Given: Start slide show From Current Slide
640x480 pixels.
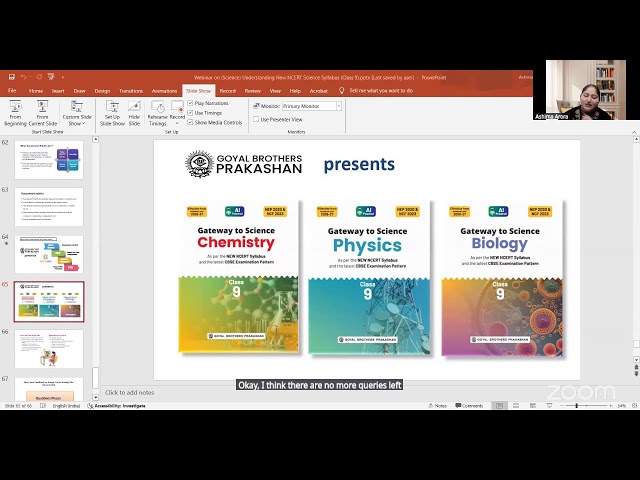Looking at the screenshot, I should 42,113.
